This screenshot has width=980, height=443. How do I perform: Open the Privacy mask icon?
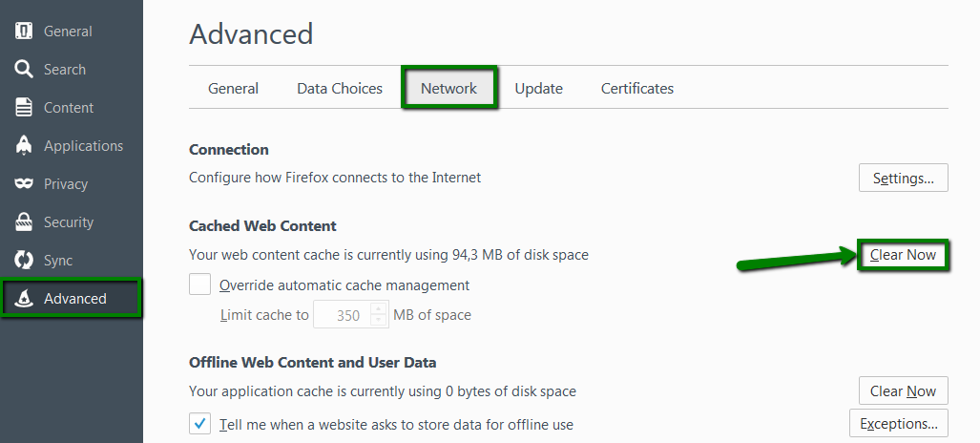[24, 183]
